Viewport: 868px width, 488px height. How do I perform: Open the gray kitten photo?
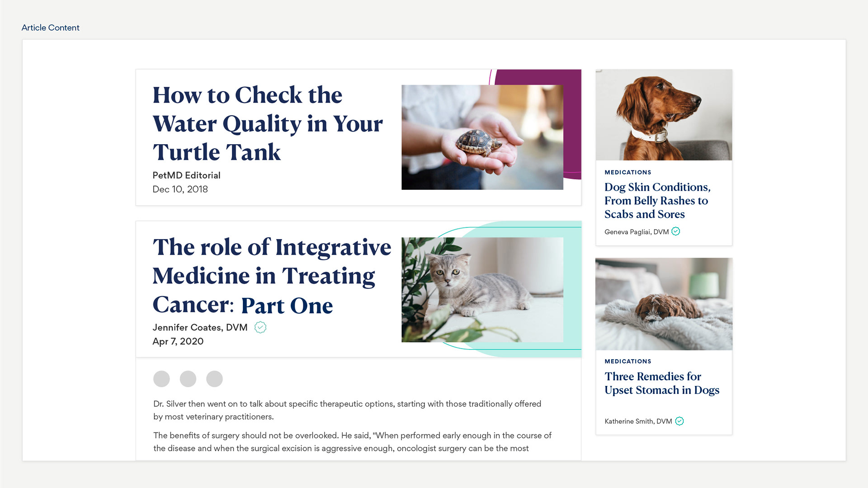pyautogui.click(x=482, y=290)
